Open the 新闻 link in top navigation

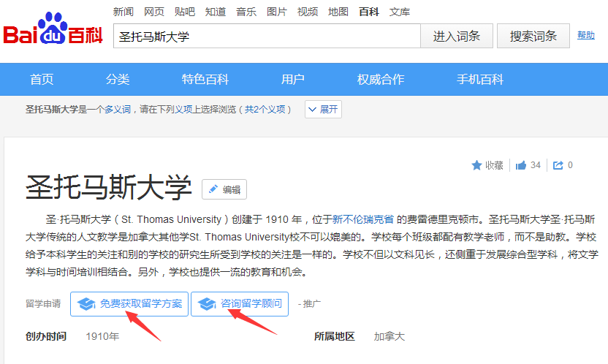point(123,12)
